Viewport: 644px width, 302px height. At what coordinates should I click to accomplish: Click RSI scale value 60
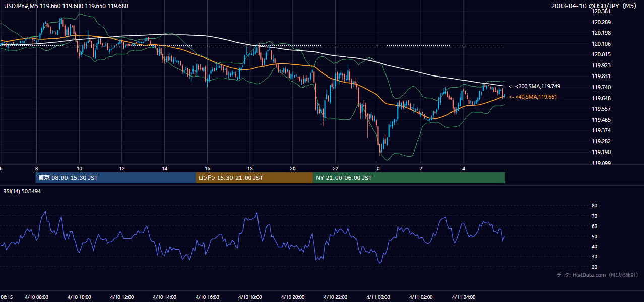[594, 226]
